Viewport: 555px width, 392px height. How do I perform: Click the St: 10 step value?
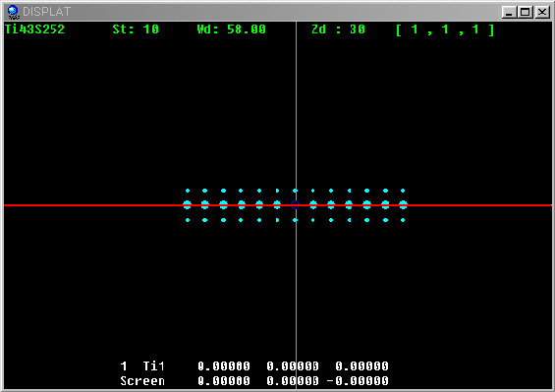[136, 29]
